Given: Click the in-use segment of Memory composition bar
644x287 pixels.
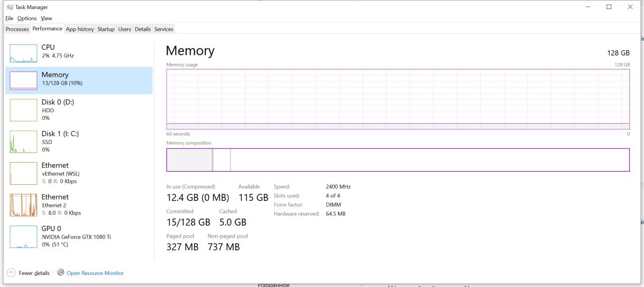Looking at the screenshot, I should (x=190, y=160).
